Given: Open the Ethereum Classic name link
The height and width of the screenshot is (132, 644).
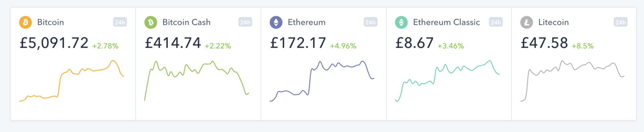Looking at the screenshot, I should (x=446, y=22).
